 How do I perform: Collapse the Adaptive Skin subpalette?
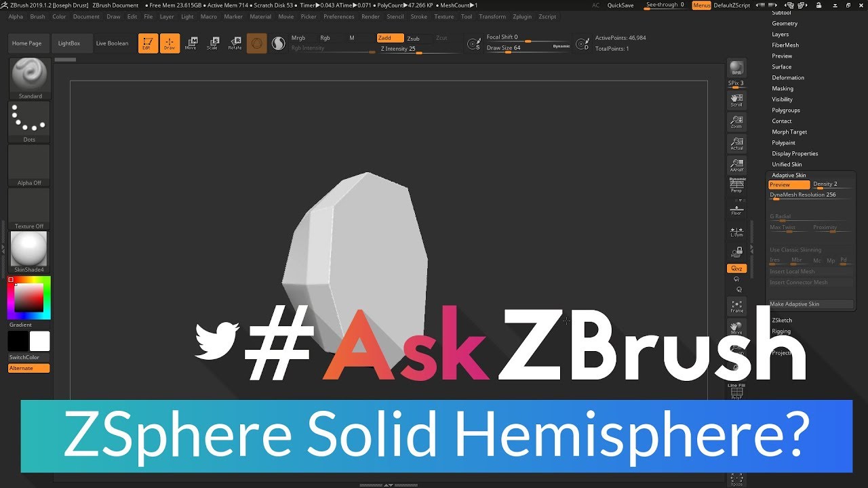[789, 175]
